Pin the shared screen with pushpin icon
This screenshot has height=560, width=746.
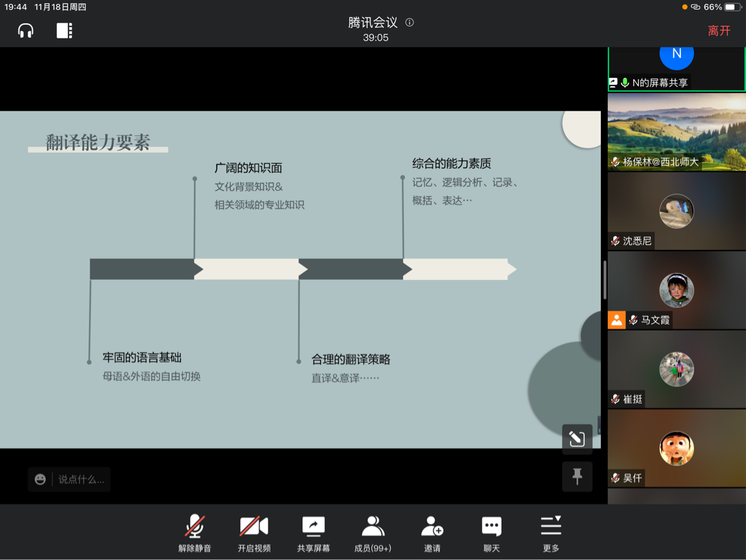pyautogui.click(x=577, y=476)
